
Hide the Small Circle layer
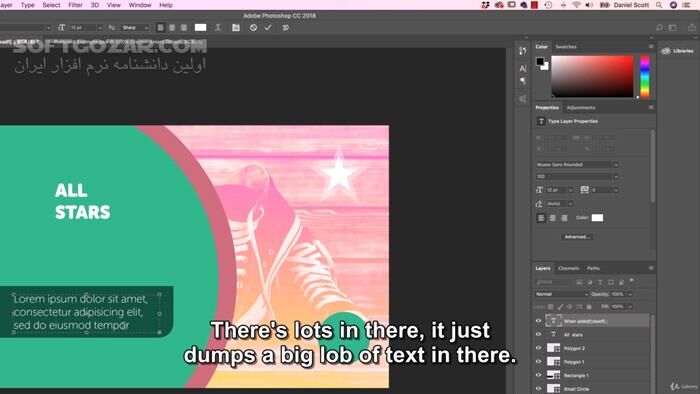(538, 389)
